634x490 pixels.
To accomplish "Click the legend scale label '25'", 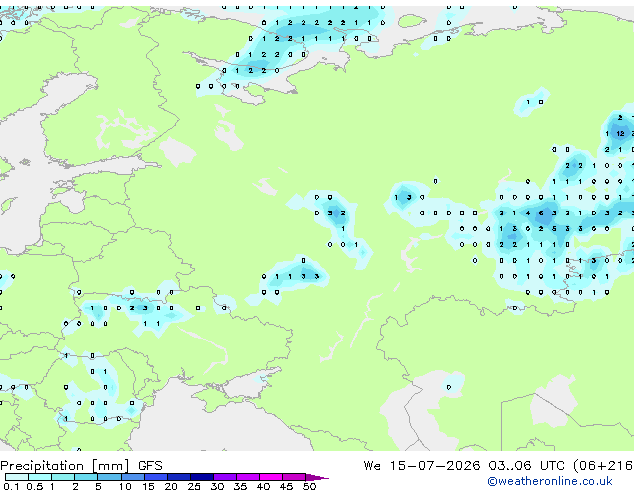I will [194, 486].
